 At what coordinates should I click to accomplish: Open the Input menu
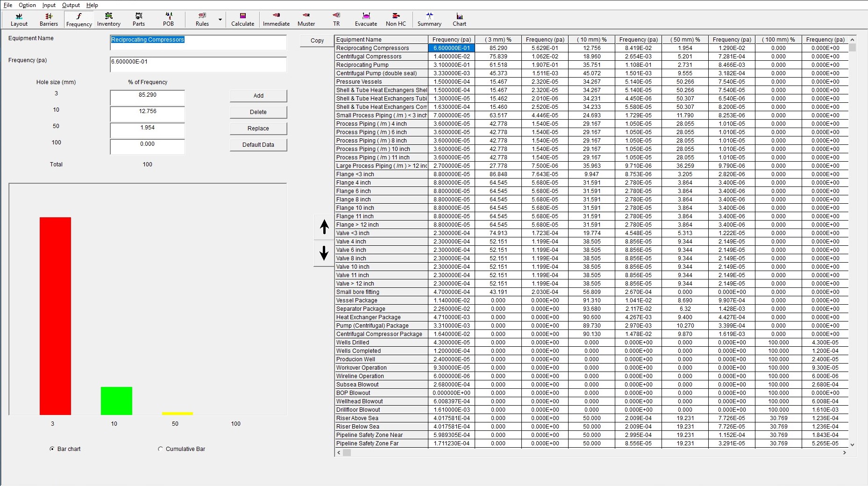point(49,5)
